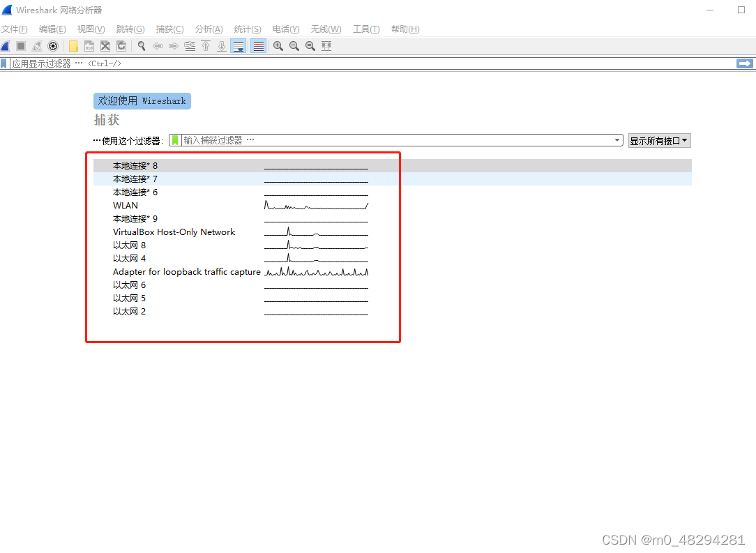This screenshot has height=553, width=756.
Task: Select interface 本地连接* 6
Action: (x=393, y=192)
